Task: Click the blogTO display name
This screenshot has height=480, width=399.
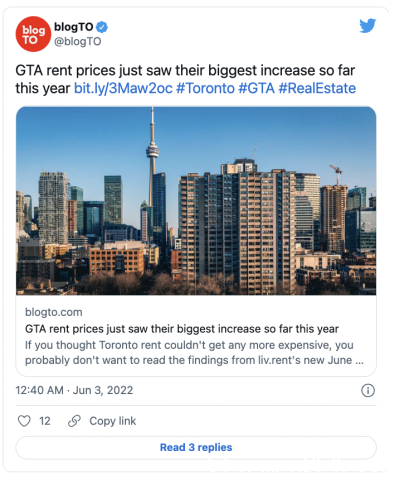Action: [74, 27]
